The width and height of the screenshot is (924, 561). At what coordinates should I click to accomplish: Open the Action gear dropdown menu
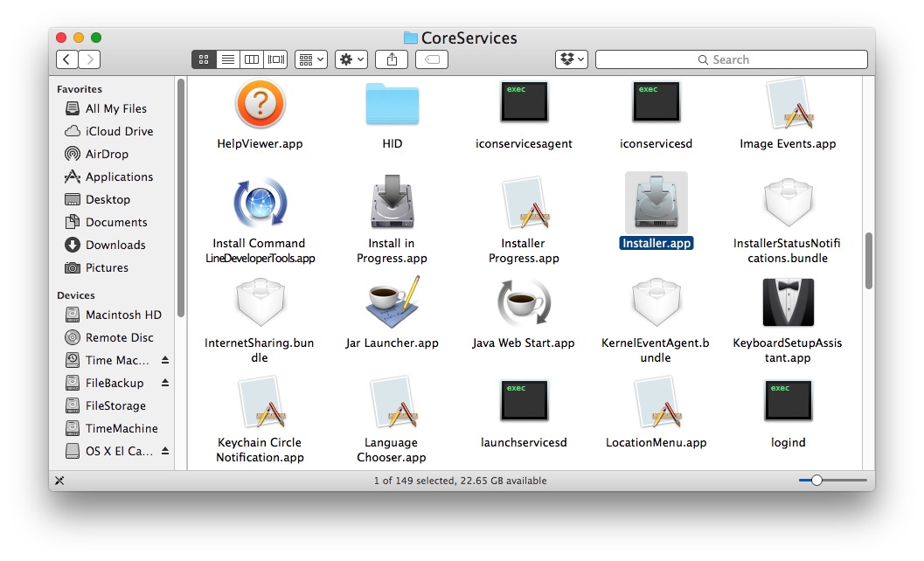pyautogui.click(x=351, y=59)
